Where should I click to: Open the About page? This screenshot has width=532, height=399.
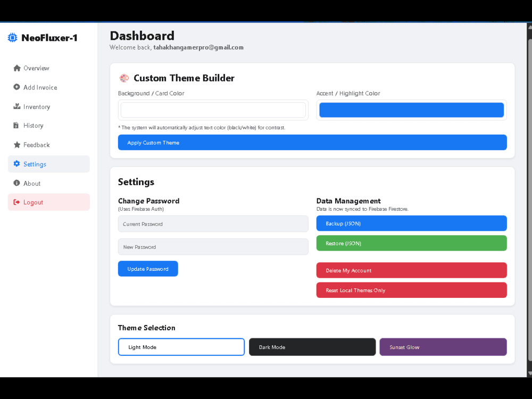coord(49,184)
